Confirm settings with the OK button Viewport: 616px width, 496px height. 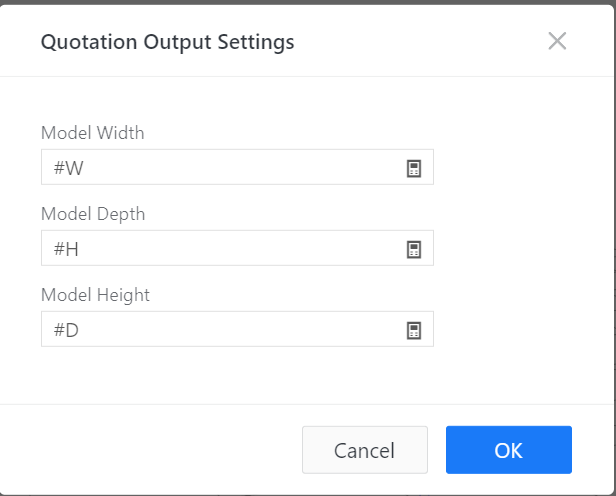[x=508, y=450]
